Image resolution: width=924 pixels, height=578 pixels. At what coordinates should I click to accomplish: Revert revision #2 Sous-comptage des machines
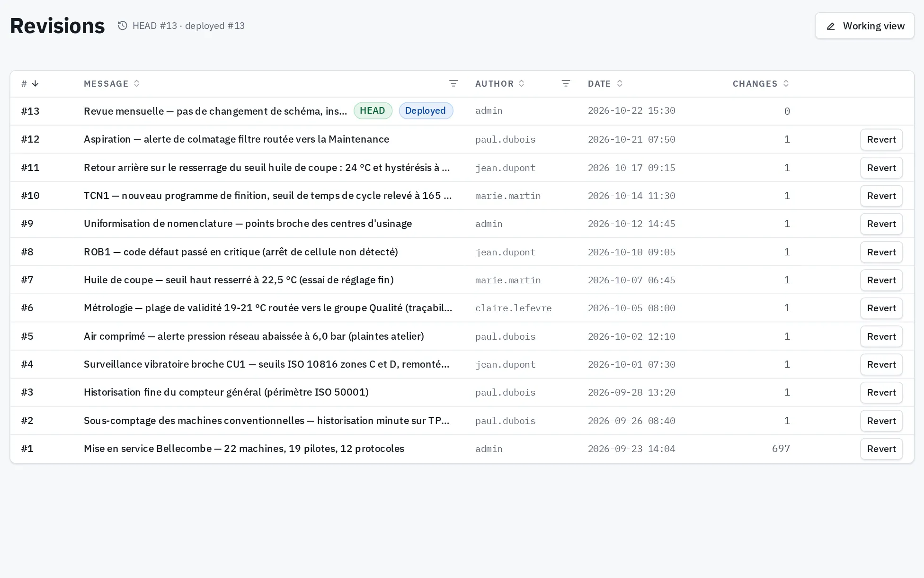[x=881, y=421]
